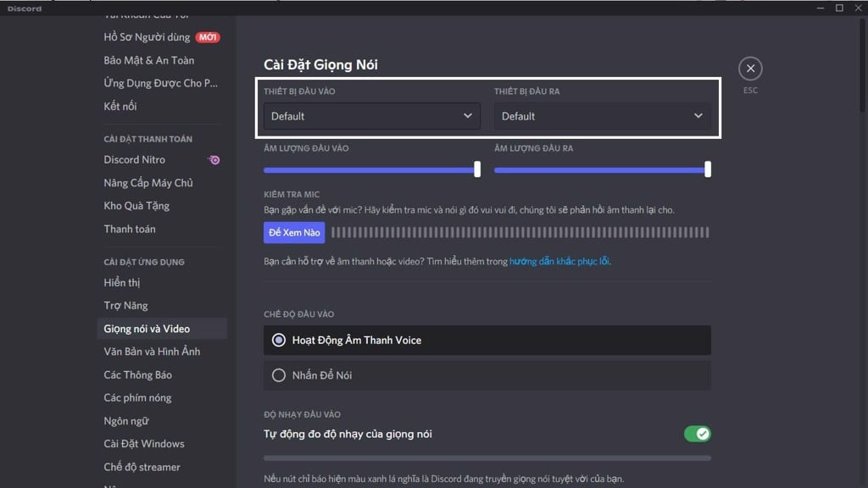Close the Discord window
This screenshot has height=488, width=868.
pos(858,8)
